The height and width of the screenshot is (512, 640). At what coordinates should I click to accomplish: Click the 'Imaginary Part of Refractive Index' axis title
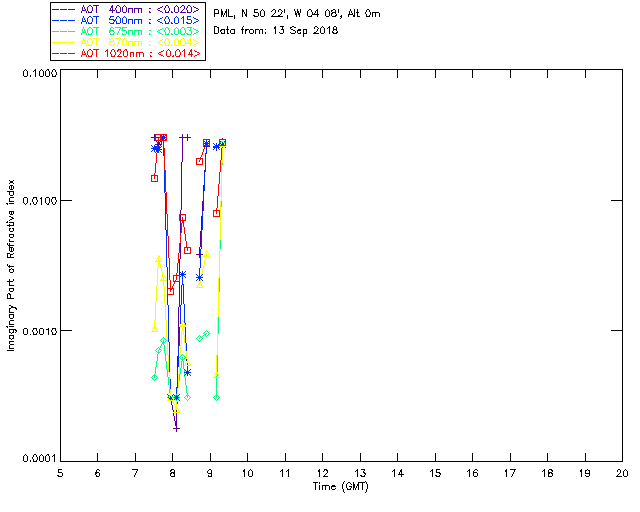[x=11, y=265]
